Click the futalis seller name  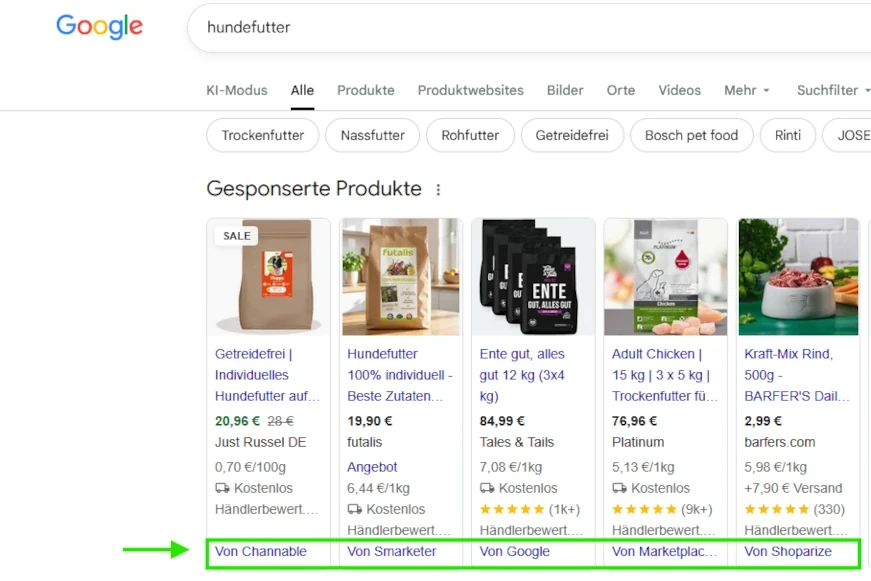(364, 442)
